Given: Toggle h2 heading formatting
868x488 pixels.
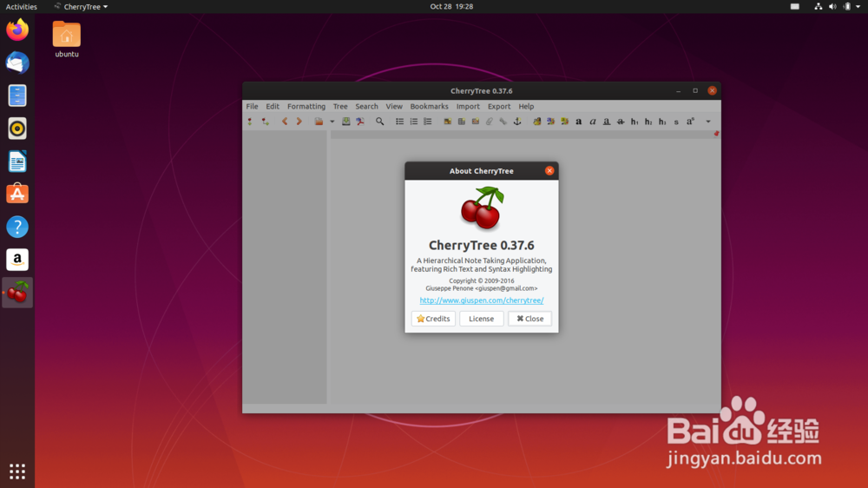Looking at the screenshot, I should [648, 122].
